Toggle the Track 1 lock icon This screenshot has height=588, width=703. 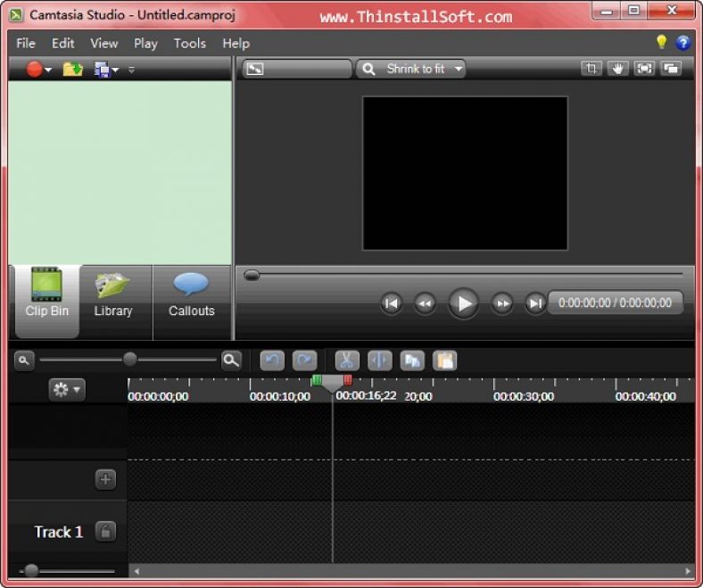coord(105,532)
